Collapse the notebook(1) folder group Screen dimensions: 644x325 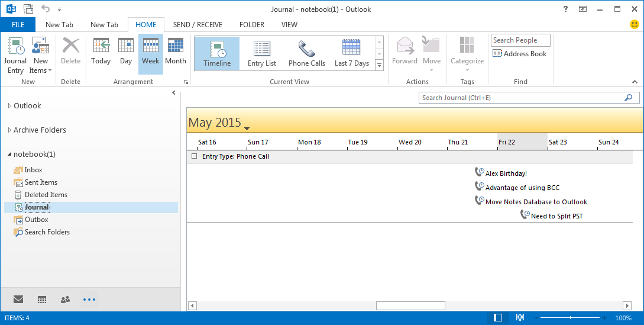click(9, 155)
